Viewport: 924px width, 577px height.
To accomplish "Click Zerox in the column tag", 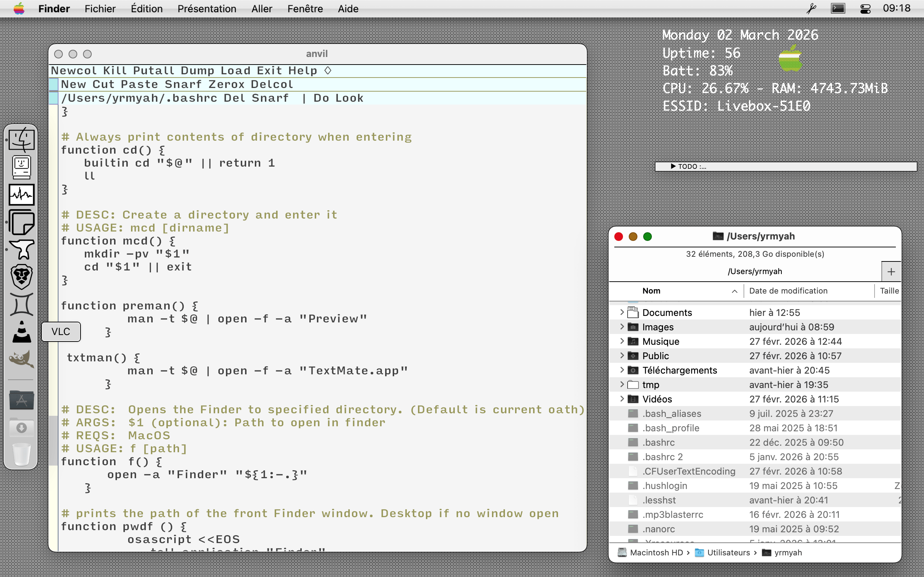I will [x=226, y=84].
